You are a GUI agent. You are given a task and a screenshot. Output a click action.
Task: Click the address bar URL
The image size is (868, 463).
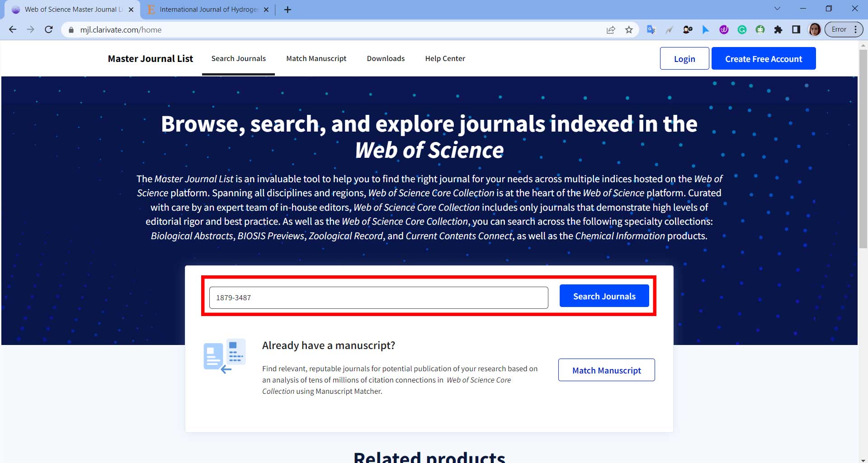click(x=121, y=30)
